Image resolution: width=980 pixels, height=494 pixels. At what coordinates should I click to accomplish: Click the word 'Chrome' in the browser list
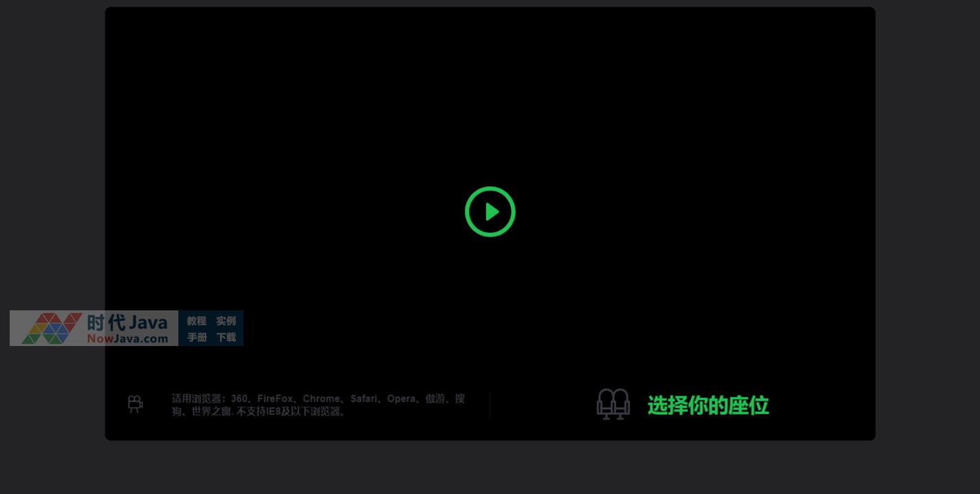[320, 398]
